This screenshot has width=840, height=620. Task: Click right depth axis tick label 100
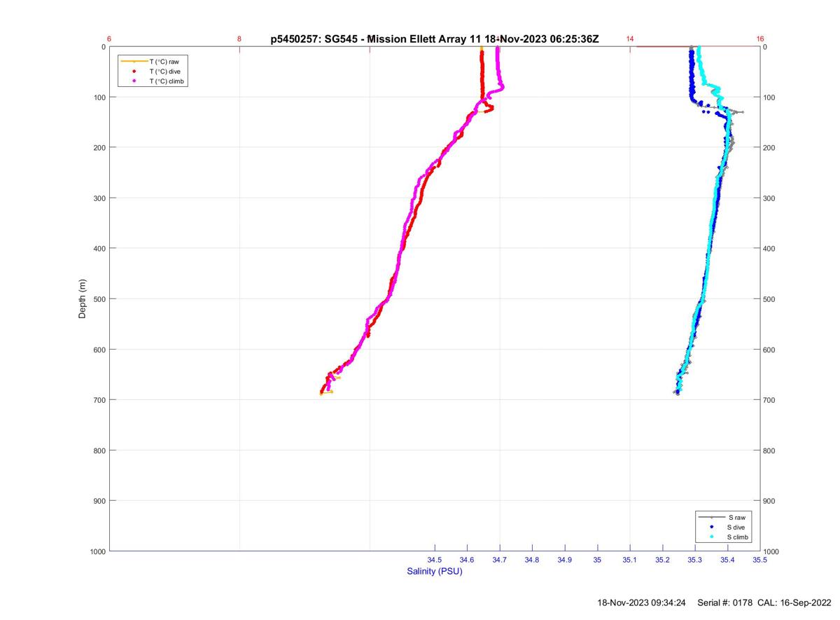[x=770, y=97]
